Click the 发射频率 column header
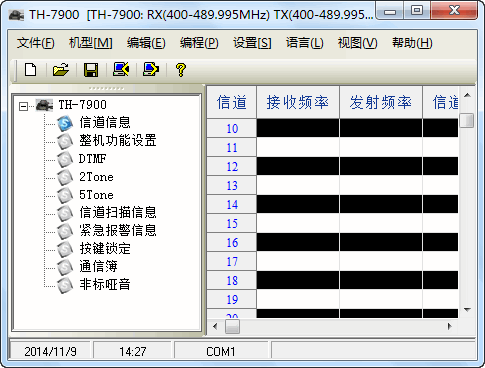 (381, 102)
